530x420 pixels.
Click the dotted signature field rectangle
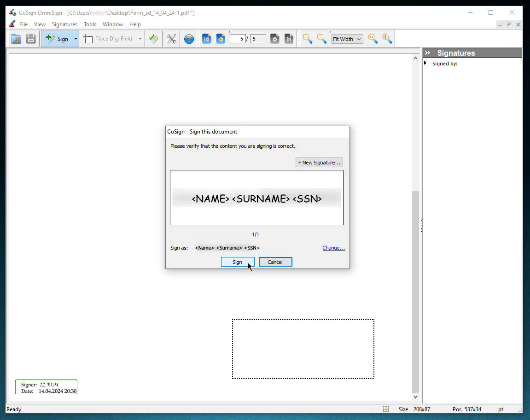(x=303, y=349)
